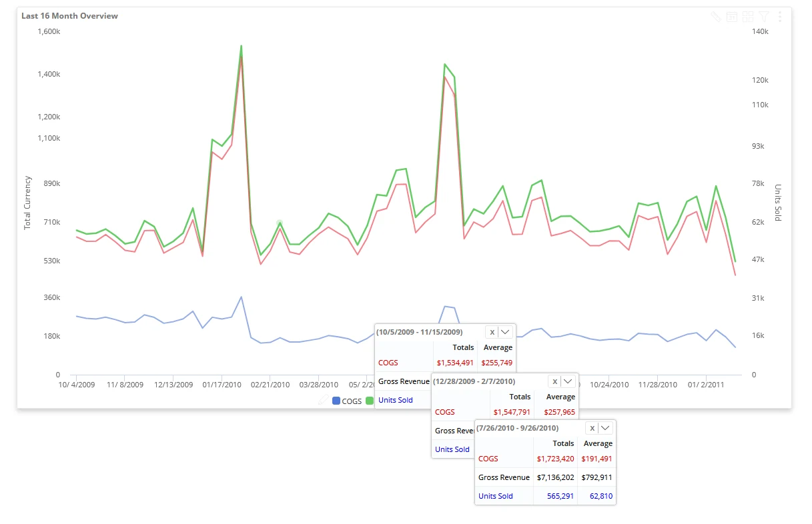Click the 10/ 4/2009 x-axis date label
The width and height of the screenshot is (812, 524).
(77, 385)
